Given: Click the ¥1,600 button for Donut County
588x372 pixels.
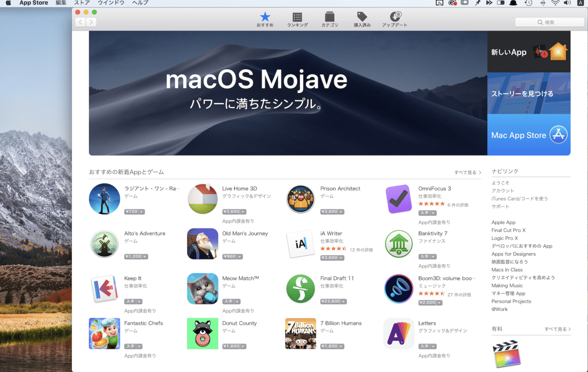Looking at the screenshot, I should pyautogui.click(x=234, y=347).
